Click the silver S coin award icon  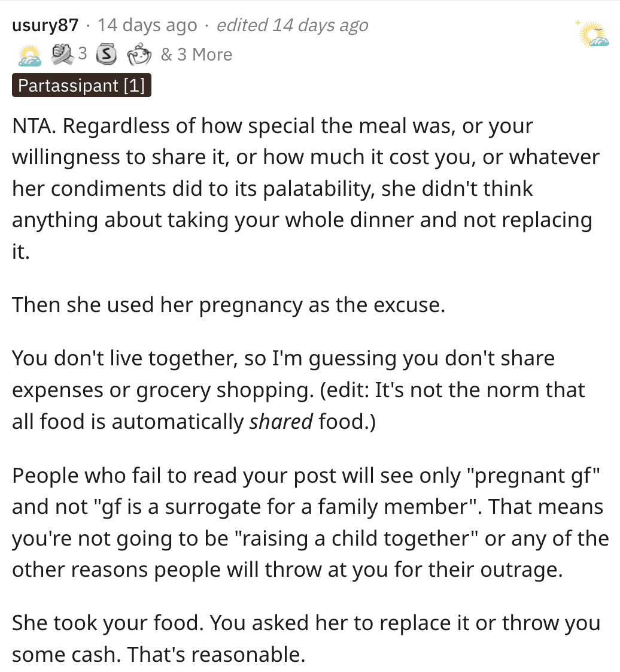tap(106, 55)
